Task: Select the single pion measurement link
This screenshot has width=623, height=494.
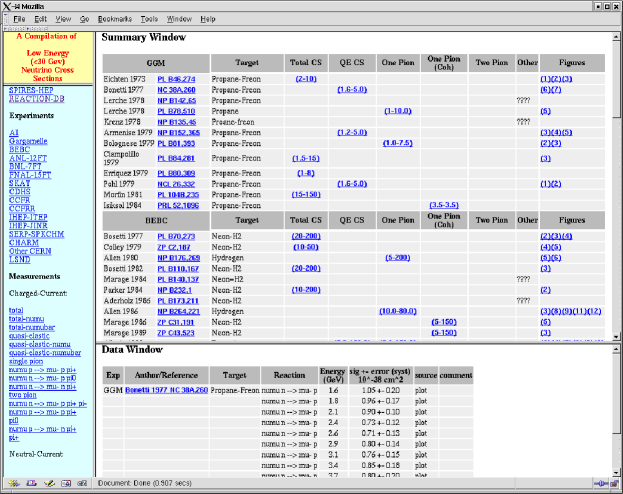Action: [26, 361]
